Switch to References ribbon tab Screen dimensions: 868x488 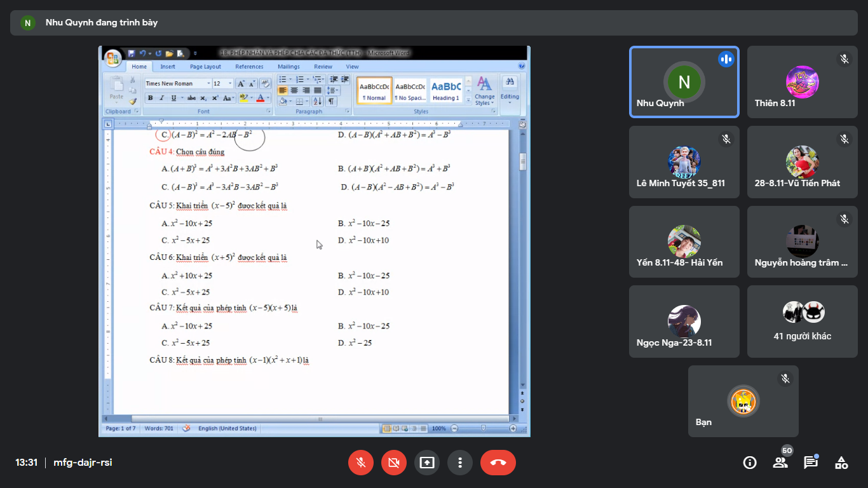coord(249,67)
